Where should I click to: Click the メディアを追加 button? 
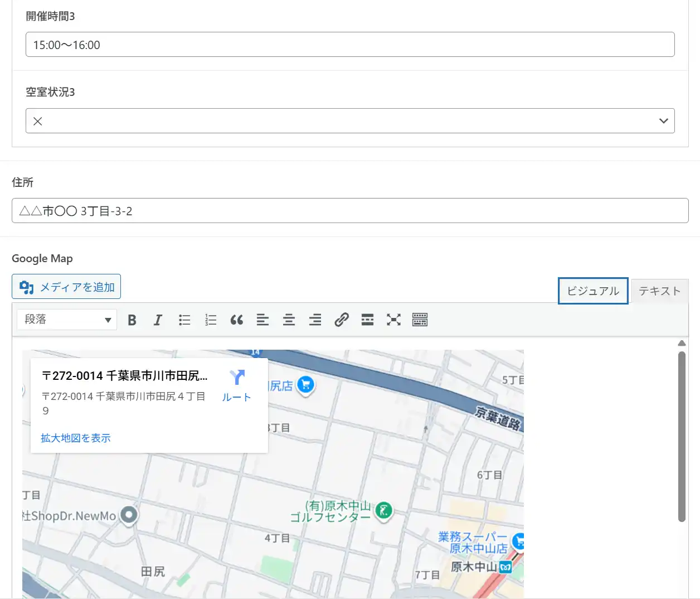pyautogui.click(x=66, y=287)
